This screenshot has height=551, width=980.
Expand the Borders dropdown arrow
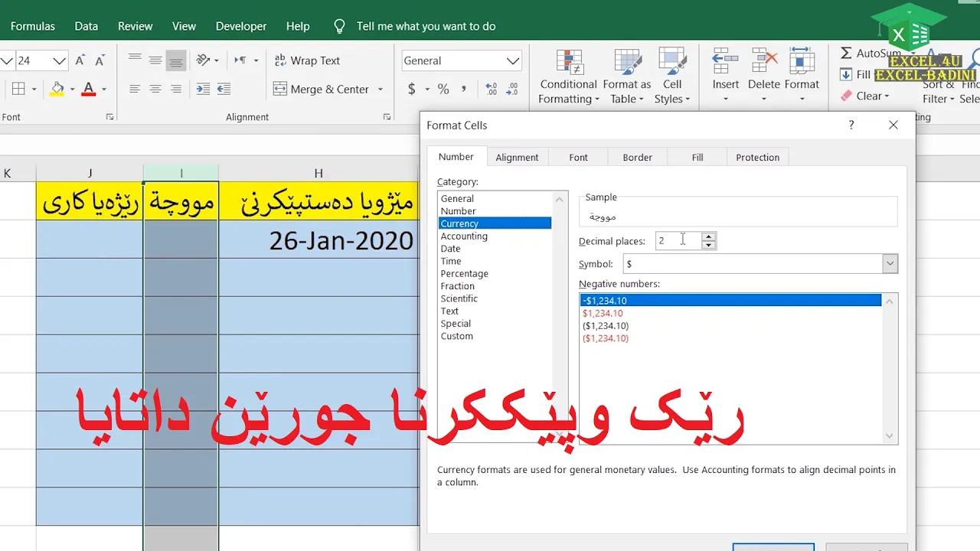(x=34, y=89)
